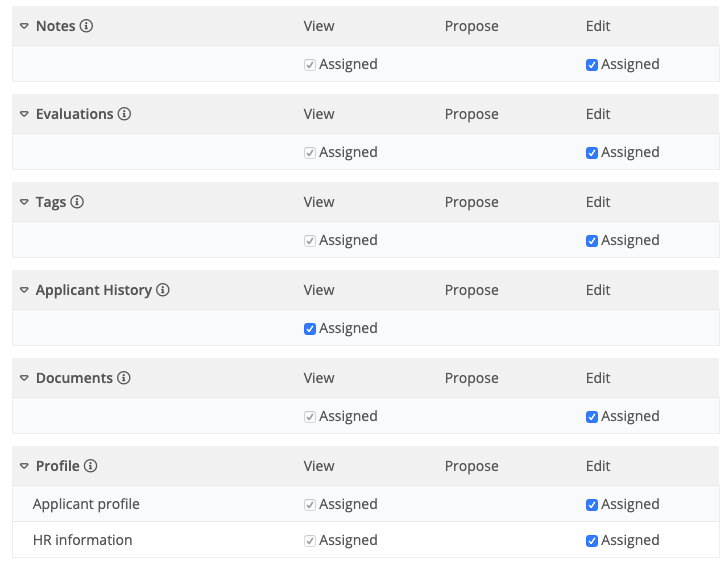Collapse the Documents section

click(x=24, y=379)
